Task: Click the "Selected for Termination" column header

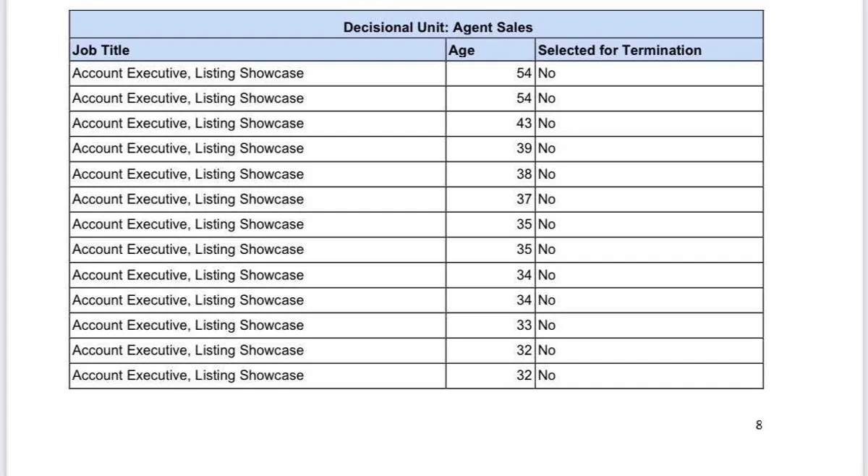Action: [x=619, y=50]
